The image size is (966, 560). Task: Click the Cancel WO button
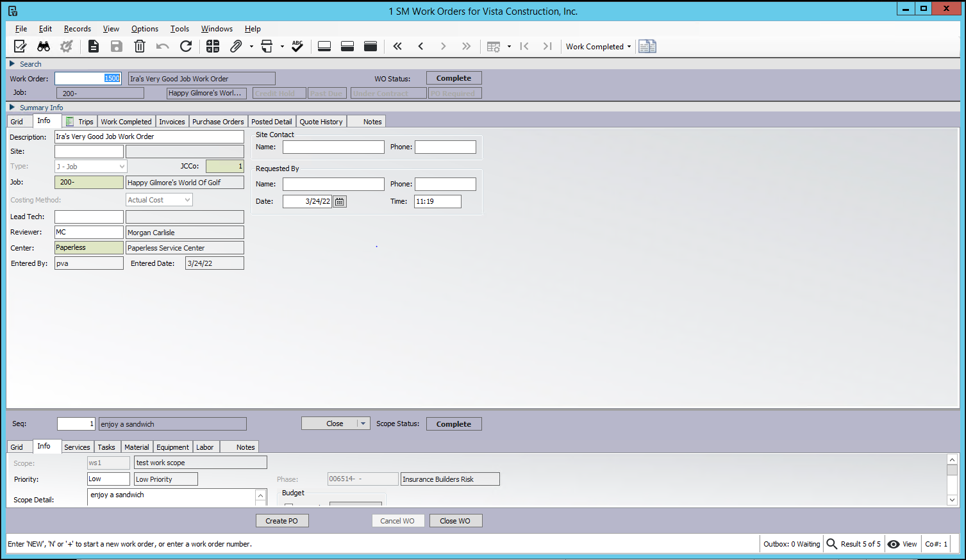(397, 521)
